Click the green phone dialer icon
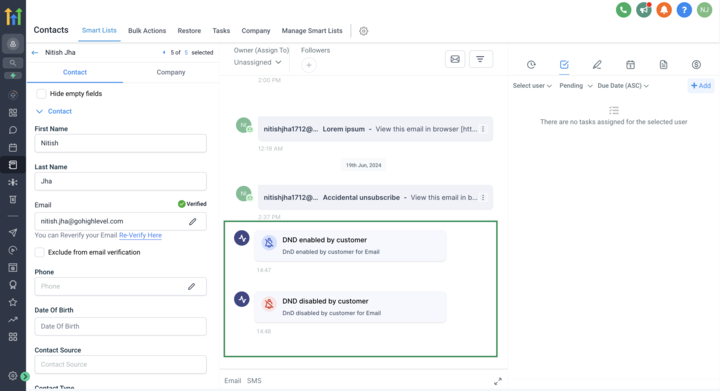 click(x=623, y=10)
